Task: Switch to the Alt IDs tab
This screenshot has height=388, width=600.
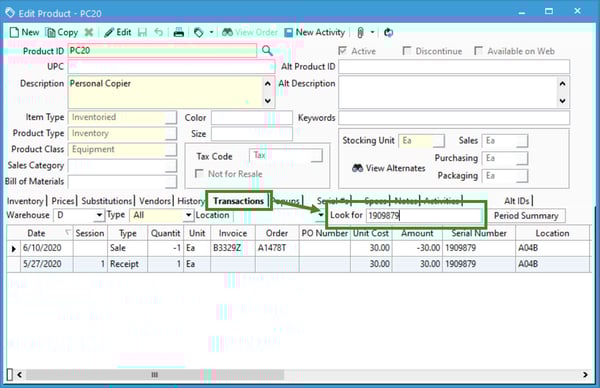Action: pyautogui.click(x=517, y=201)
